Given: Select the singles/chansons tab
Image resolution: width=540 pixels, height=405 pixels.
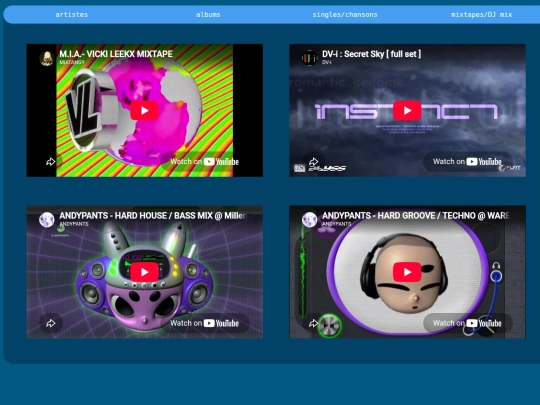Looking at the screenshot, I should 345,14.
